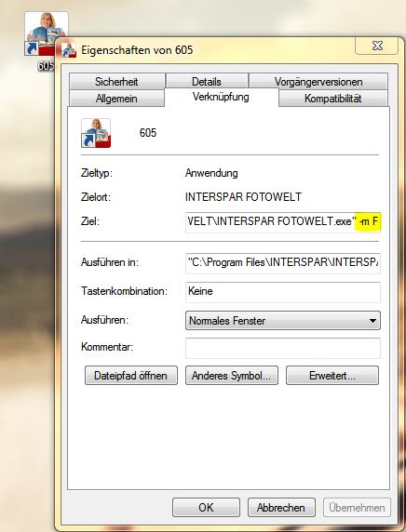Click the title bar application icon
This screenshot has width=406, height=532.
click(69, 50)
